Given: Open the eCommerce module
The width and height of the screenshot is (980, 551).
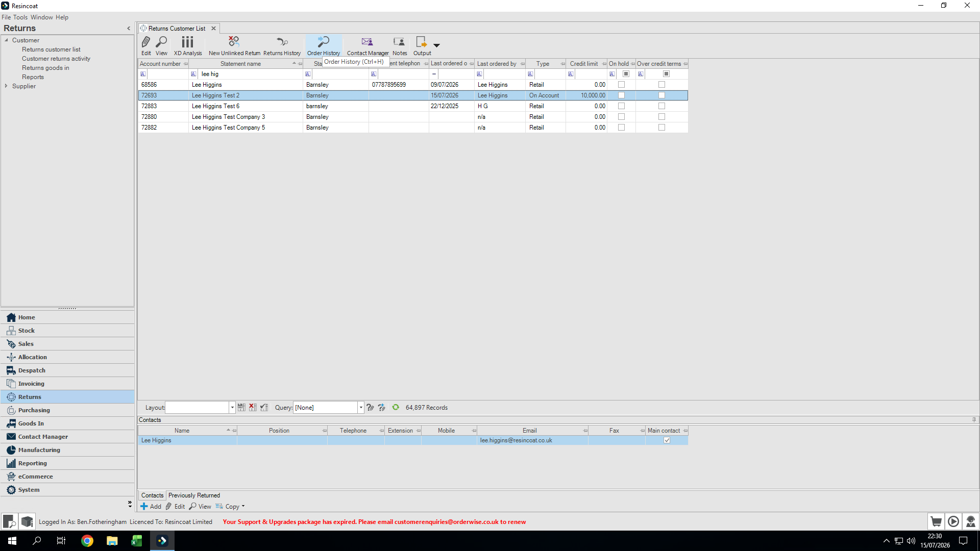Looking at the screenshot, I should tap(67, 477).
